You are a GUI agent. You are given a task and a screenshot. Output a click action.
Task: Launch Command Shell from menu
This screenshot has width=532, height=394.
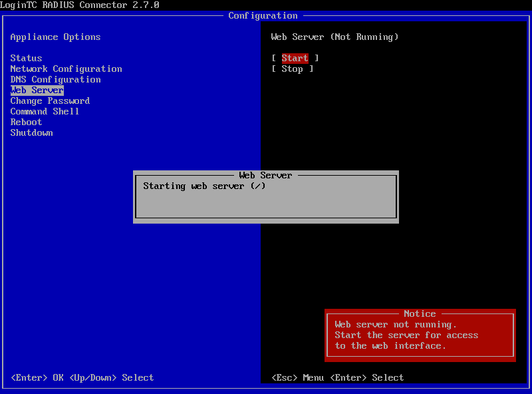45,111
